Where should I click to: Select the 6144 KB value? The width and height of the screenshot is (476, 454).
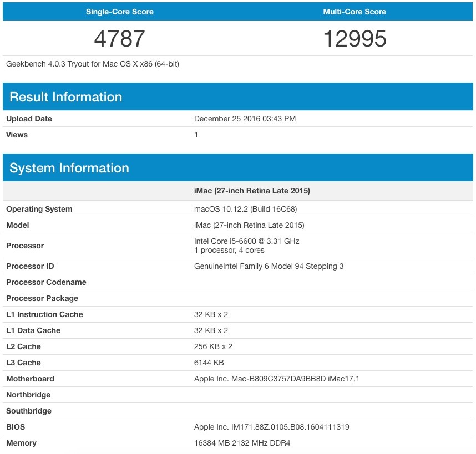pyautogui.click(x=209, y=363)
